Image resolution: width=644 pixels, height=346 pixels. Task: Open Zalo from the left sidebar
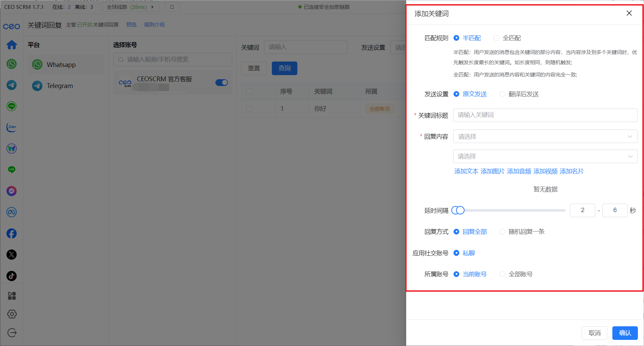click(12, 127)
